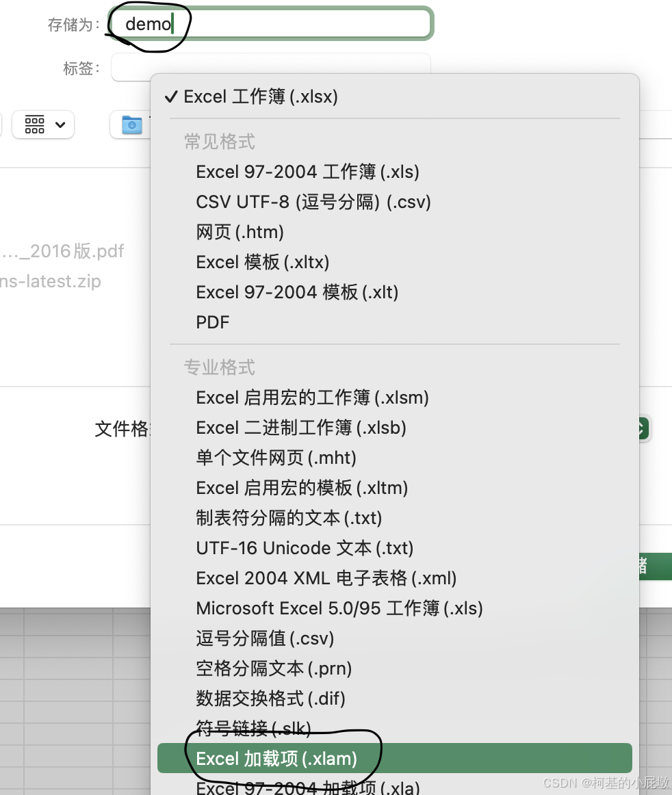This screenshot has width=672, height=795.
Task: Click the 2016版.pdf file in list
Action: [x=62, y=251]
